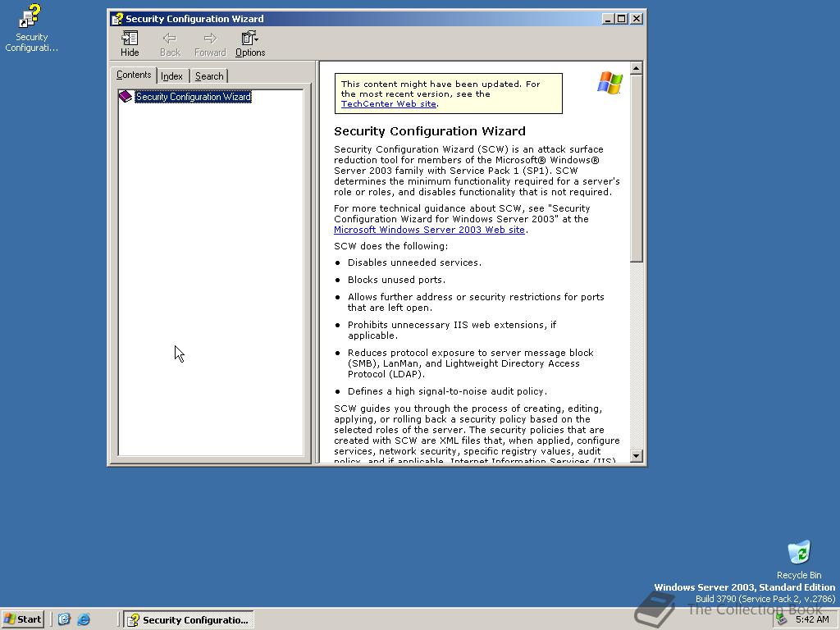Click the 'Blocks unused ports.' bullet

396,280
